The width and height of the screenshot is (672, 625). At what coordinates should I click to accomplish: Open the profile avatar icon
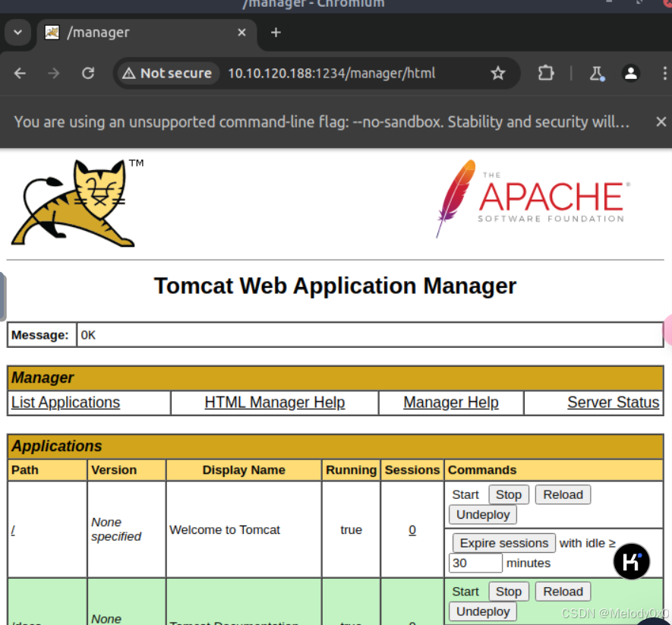point(630,74)
